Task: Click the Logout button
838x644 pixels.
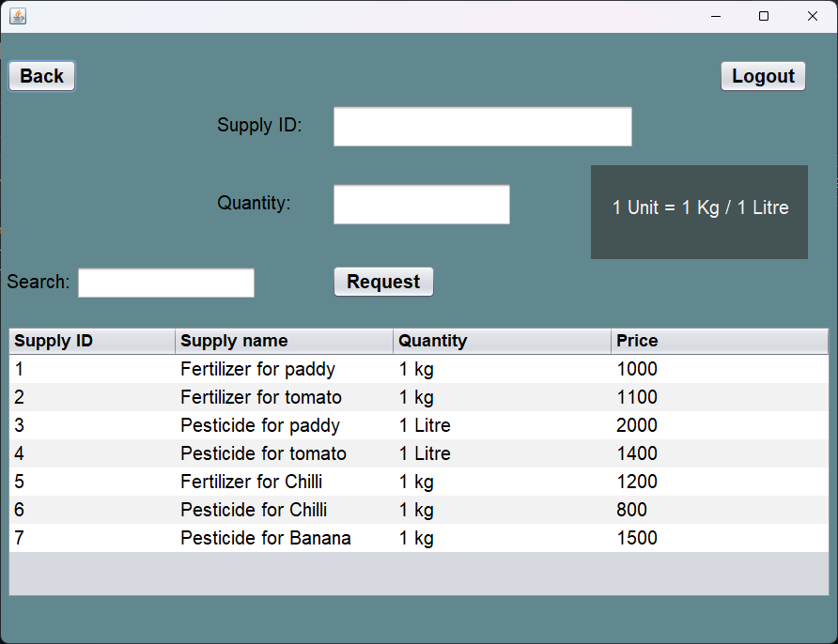Action: click(763, 76)
